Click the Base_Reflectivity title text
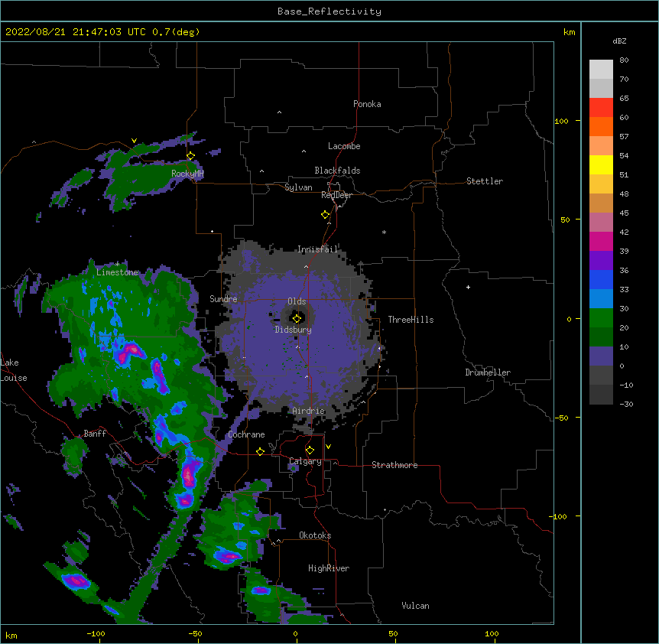This screenshot has width=659, height=644. (x=329, y=11)
